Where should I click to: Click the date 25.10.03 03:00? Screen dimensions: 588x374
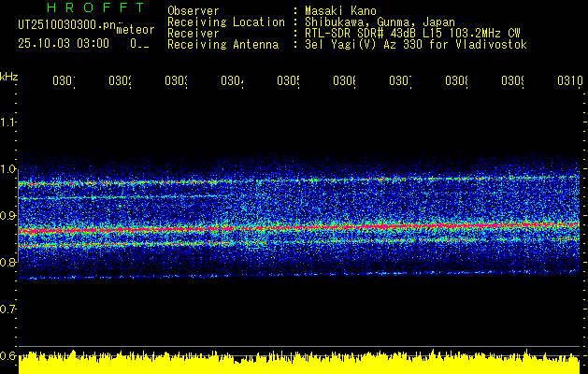[64, 43]
